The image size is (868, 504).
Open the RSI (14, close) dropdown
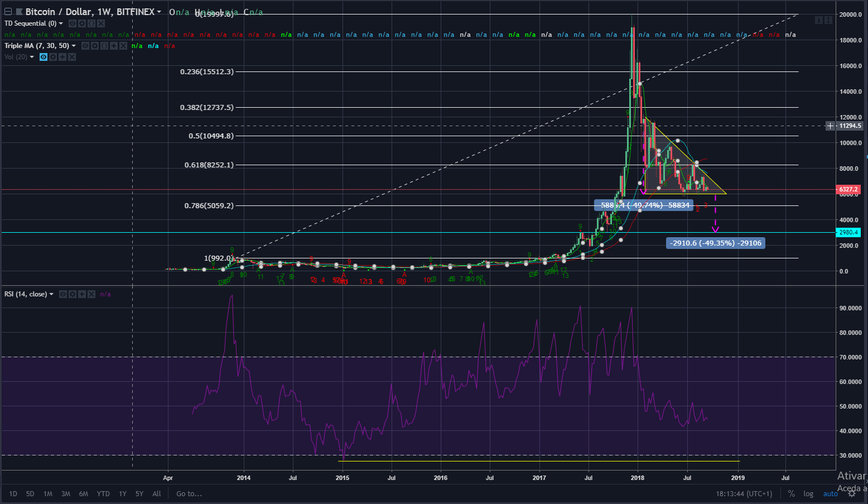pos(51,294)
